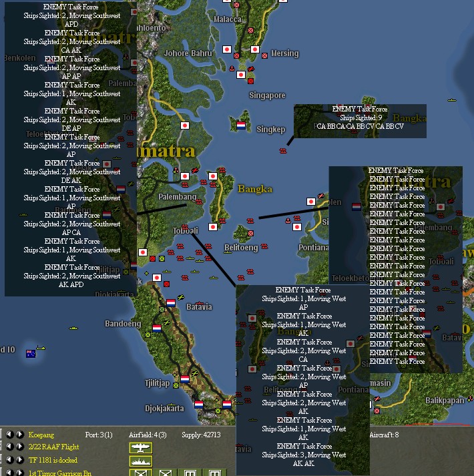The width and height of the screenshot is (474, 476).
Task: Click the AK APD ship type line
Action: [x=71, y=285]
